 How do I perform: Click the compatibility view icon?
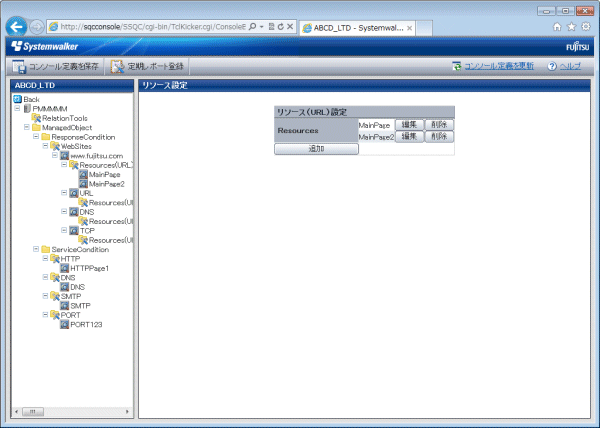pyautogui.click(x=271, y=27)
